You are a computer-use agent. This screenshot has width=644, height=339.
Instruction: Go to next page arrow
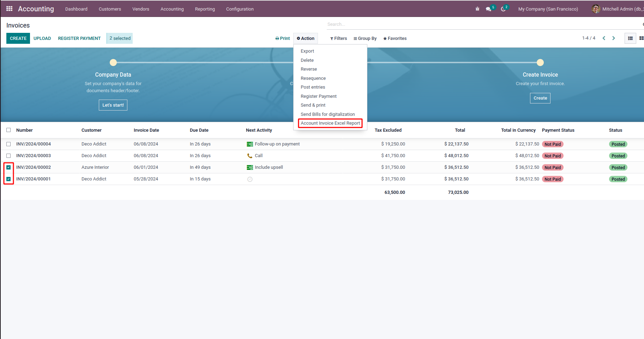(x=614, y=38)
